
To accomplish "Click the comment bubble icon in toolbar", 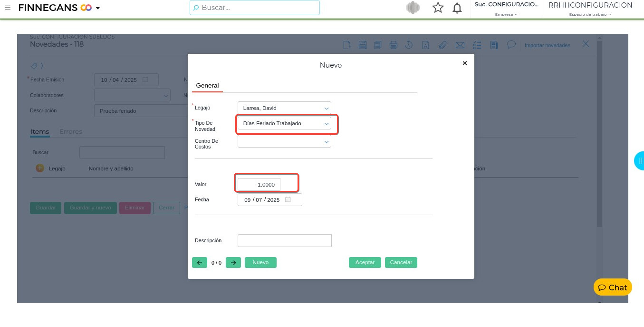I will coord(511,44).
